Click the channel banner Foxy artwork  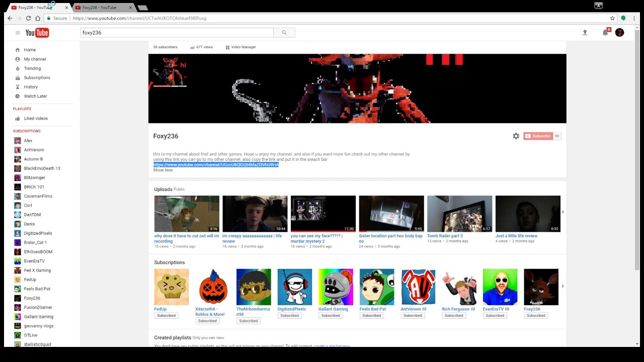point(357,88)
